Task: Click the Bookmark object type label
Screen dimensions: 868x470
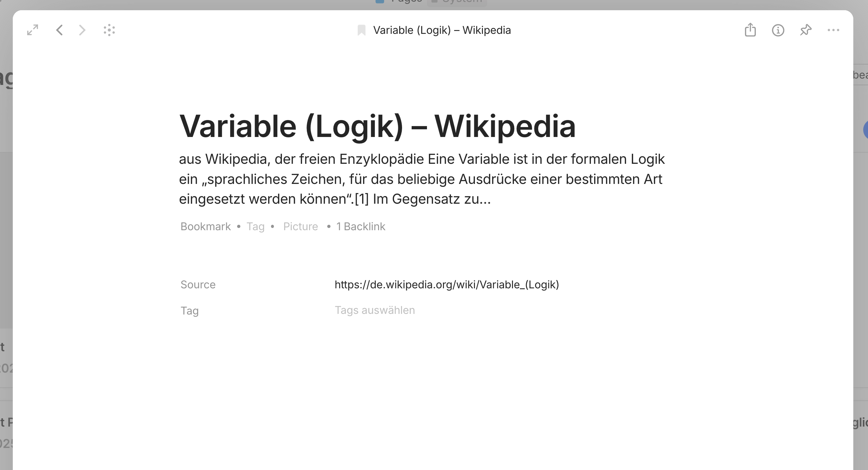Action: [205, 226]
